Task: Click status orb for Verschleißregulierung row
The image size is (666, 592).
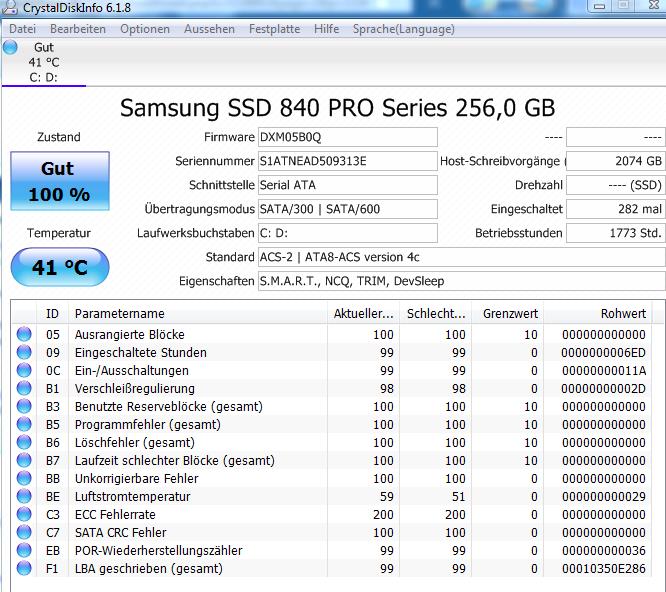Action: (24, 388)
